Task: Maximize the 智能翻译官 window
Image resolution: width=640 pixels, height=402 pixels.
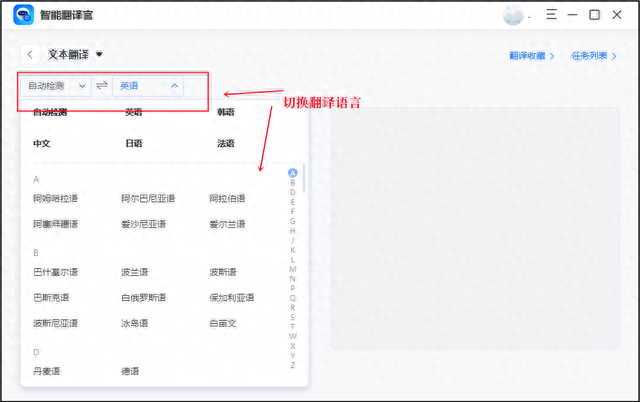Action: click(x=594, y=15)
